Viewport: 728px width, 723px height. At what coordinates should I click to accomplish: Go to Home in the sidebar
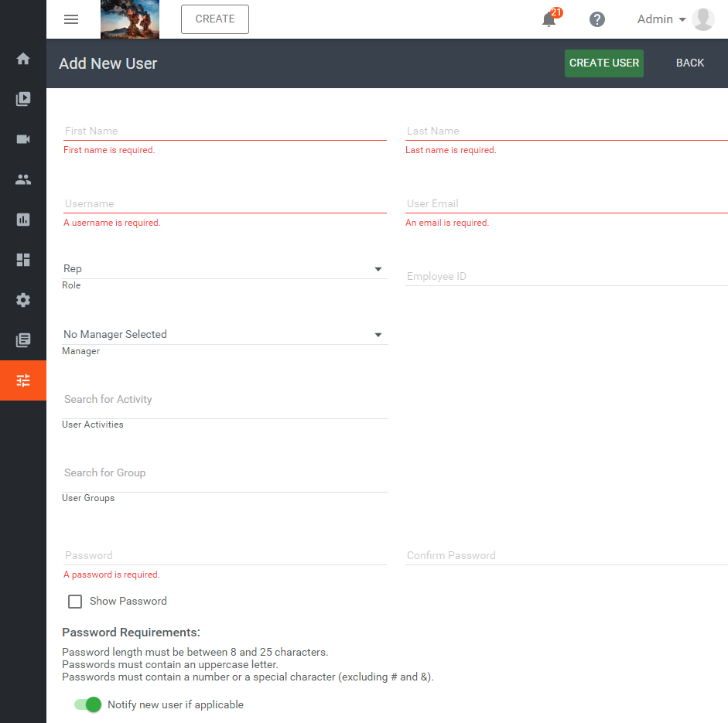pos(23,59)
